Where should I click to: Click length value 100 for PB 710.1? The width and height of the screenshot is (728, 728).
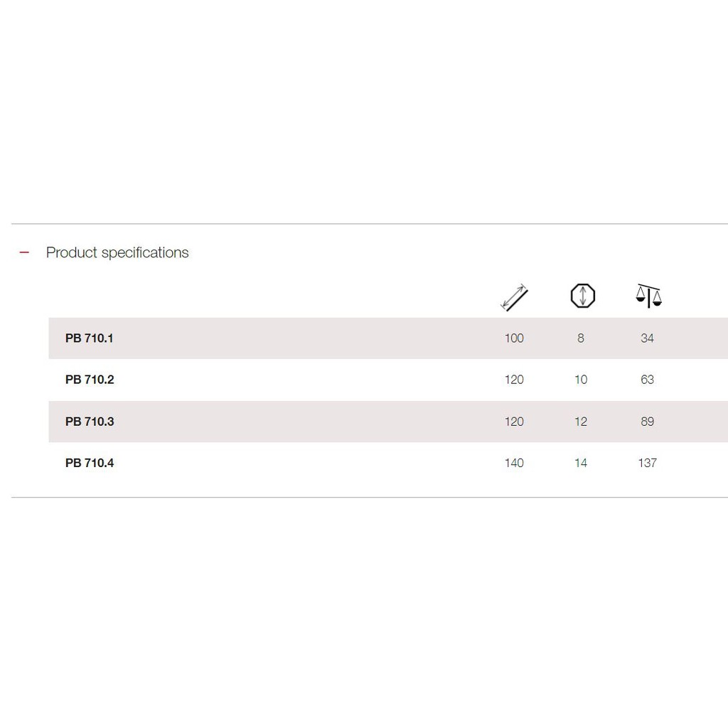(514, 338)
